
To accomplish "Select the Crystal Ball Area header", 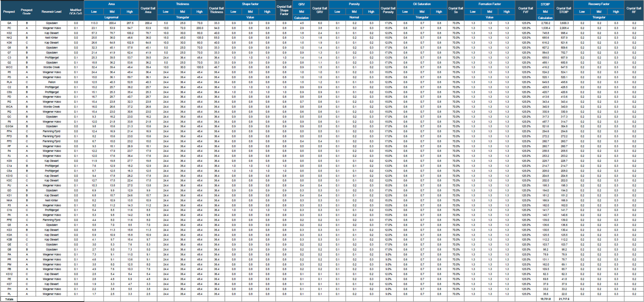I will (x=148, y=10).
